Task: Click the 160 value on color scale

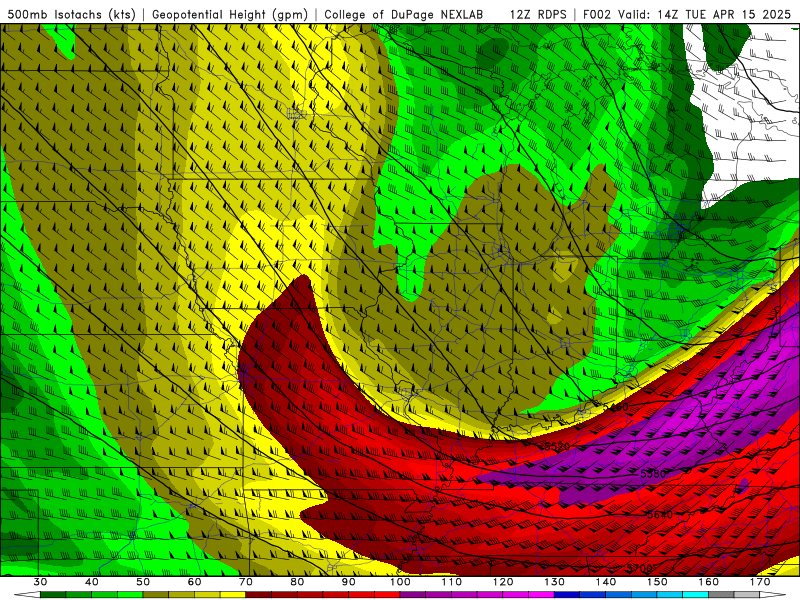Action: coord(709,582)
